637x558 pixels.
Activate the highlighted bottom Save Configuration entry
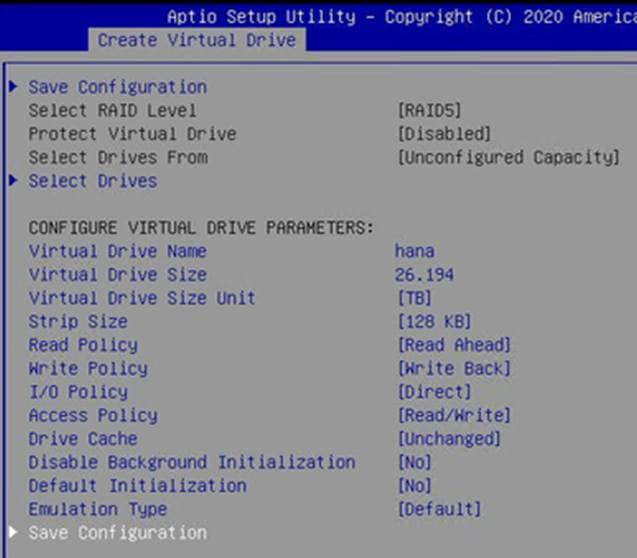tap(117, 533)
